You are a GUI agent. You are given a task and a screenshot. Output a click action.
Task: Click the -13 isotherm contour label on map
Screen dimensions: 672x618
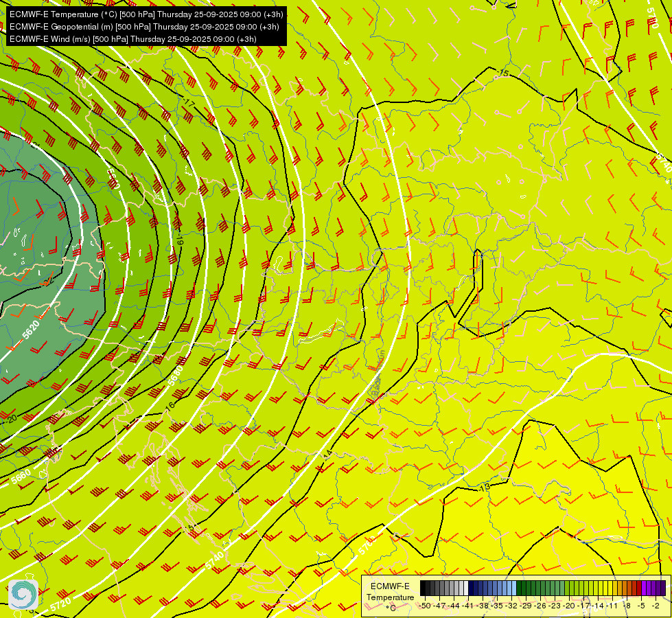tap(485, 488)
